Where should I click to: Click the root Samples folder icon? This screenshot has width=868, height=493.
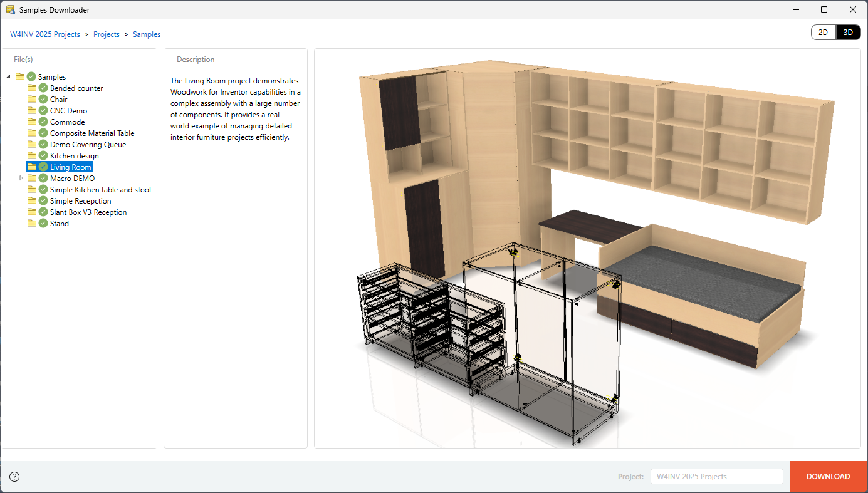tap(20, 77)
